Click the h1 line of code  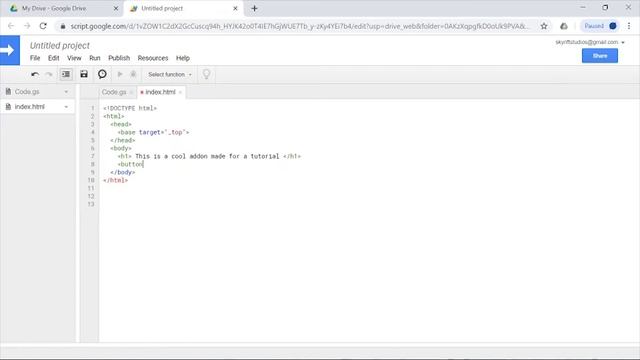point(209,156)
